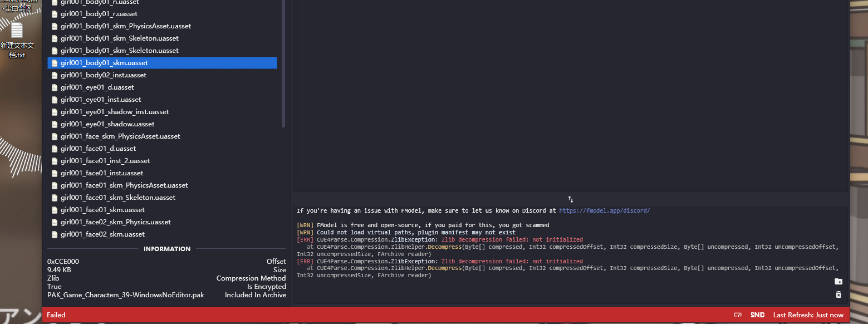Viewport: 868px width, 324px height.
Task: Open the output folder icon in log panel
Action: (838, 282)
